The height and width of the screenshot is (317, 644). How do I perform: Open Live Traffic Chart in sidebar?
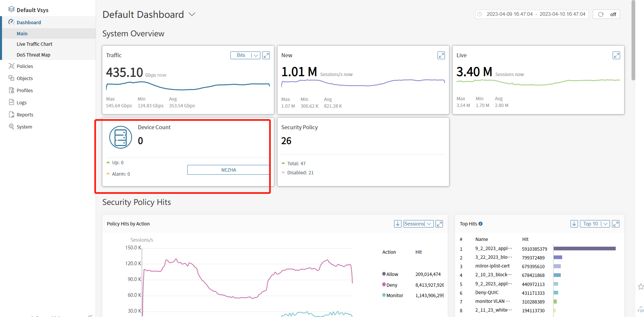[x=34, y=44]
